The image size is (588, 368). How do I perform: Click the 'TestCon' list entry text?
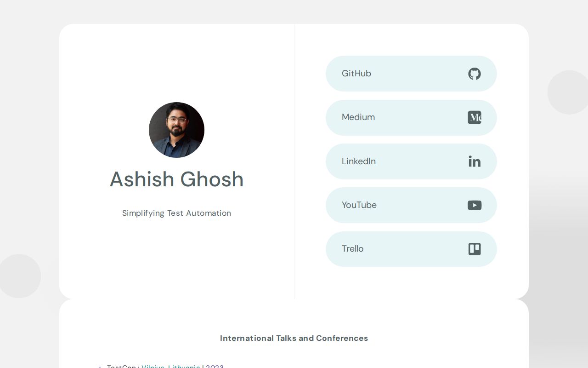tap(121, 366)
